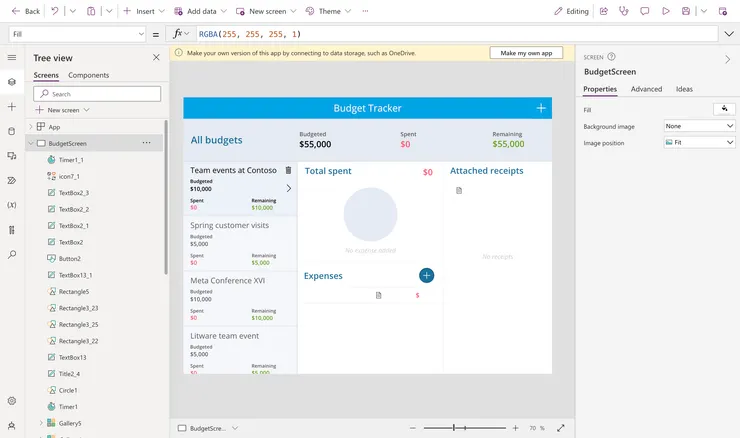This screenshot has width=740, height=438.
Task: Open the Search icon in left rail
Action: [12, 254]
